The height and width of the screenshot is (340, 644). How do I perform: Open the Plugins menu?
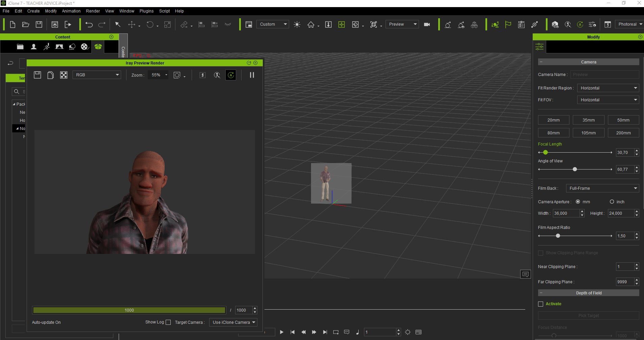coord(146,11)
